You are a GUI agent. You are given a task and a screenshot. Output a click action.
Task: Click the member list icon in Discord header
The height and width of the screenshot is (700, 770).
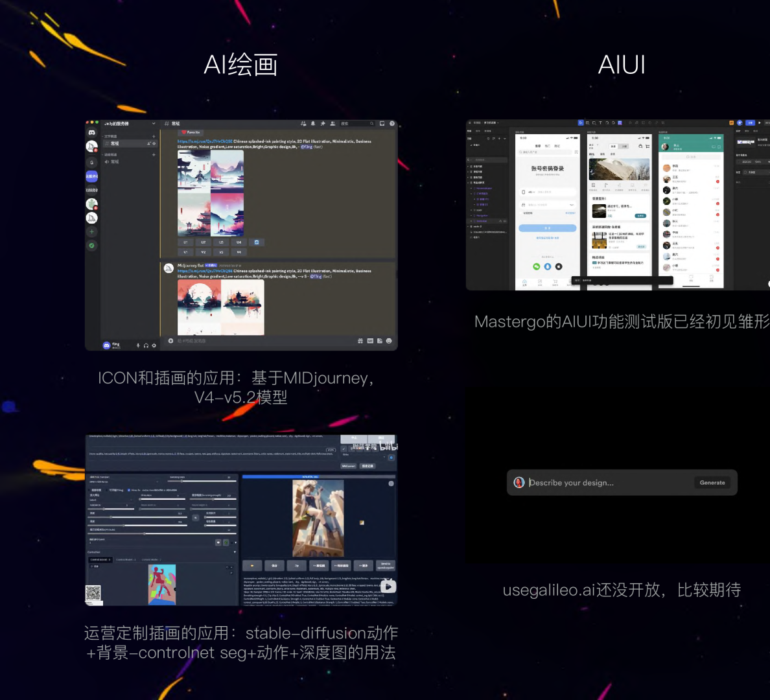[x=333, y=124]
